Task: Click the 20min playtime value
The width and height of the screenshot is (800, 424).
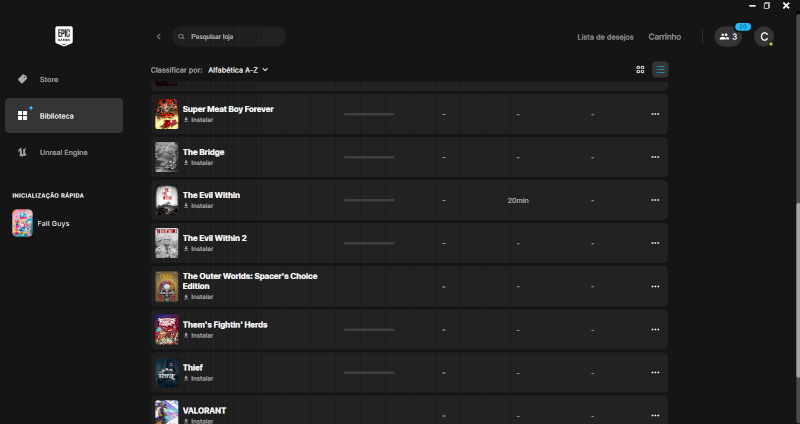Action: 518,201
